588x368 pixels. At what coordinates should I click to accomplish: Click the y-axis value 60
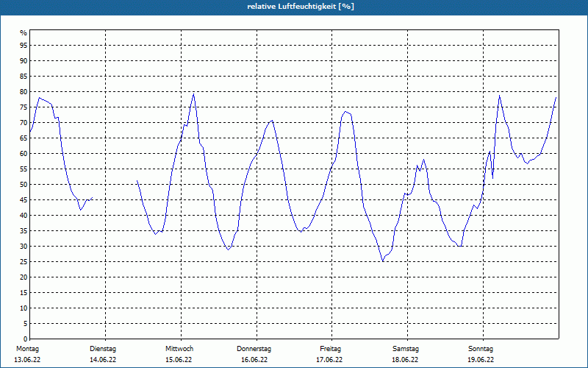tap(24, 154)
